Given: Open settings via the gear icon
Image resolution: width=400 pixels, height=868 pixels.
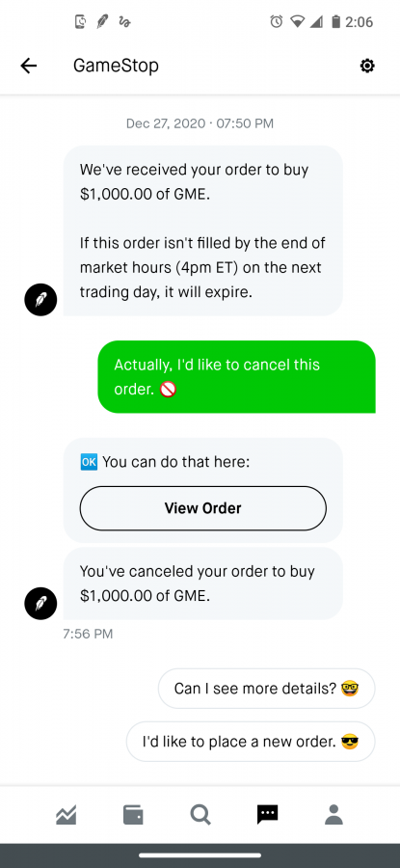Looking at the screenshot, I should (x=367, y=66).
